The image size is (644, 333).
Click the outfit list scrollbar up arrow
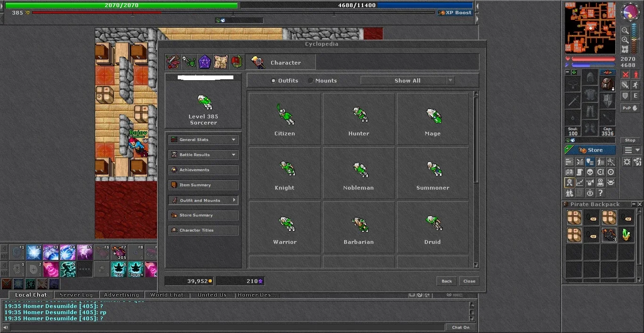pyautogui.click(x=476, y=94)
